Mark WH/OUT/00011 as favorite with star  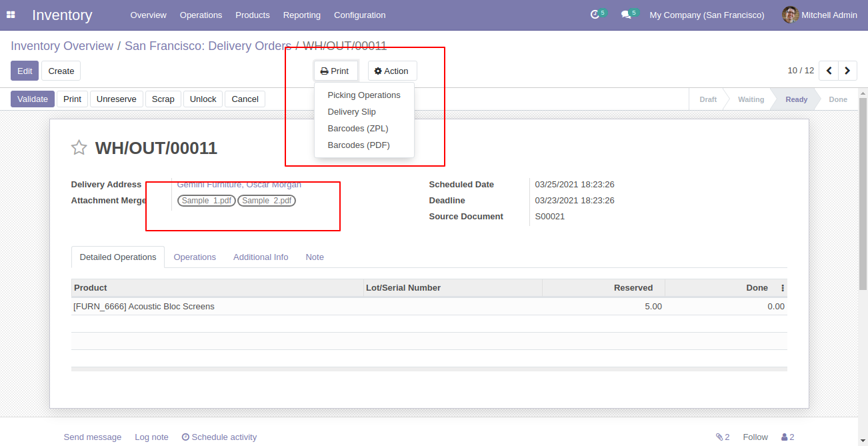[x=79, y=148]
